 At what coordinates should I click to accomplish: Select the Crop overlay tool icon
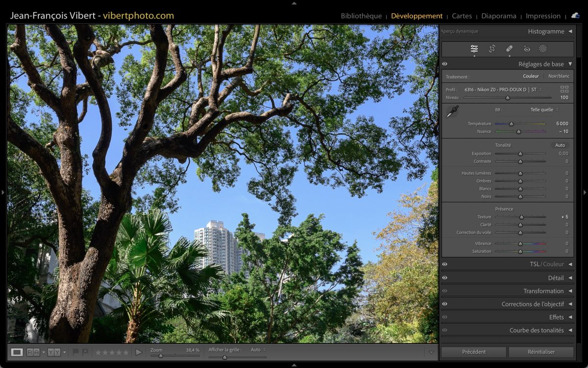(x=492, y=49)
